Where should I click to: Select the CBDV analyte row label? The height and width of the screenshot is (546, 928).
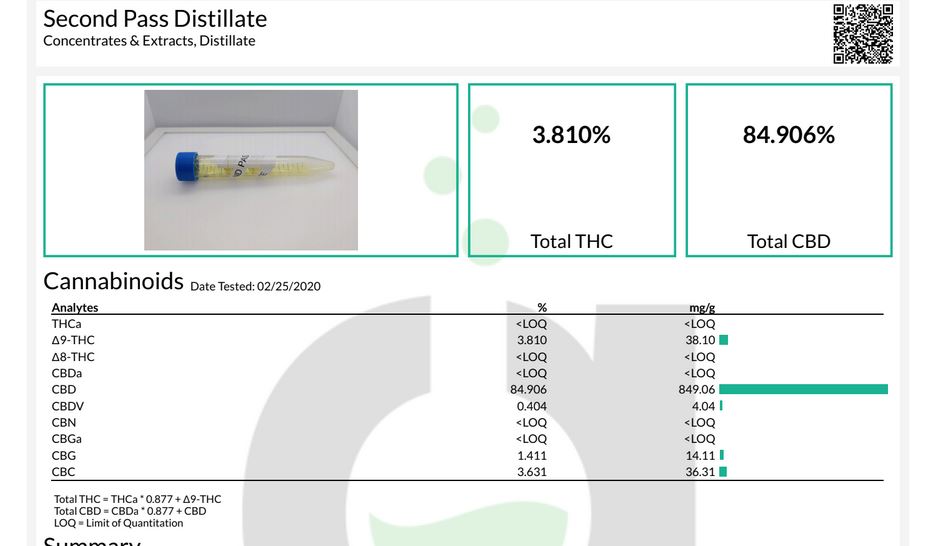point(66,406)
